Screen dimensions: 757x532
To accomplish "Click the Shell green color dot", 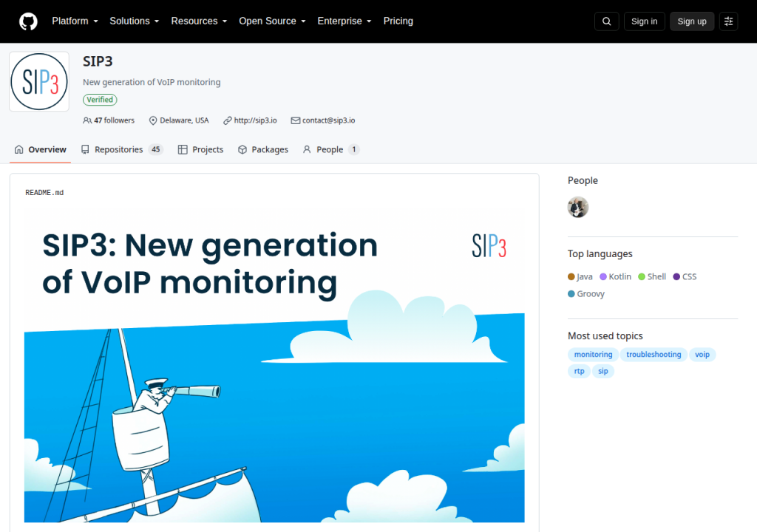I will tap(642, 276).
